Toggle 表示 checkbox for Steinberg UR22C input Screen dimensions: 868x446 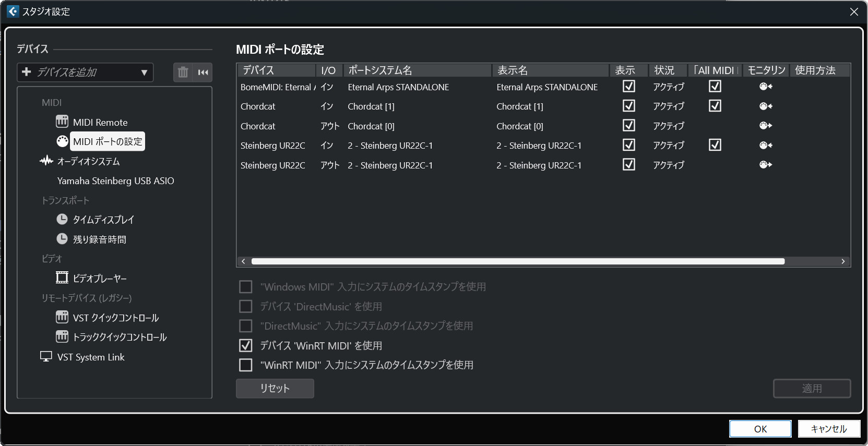point(629,145)
